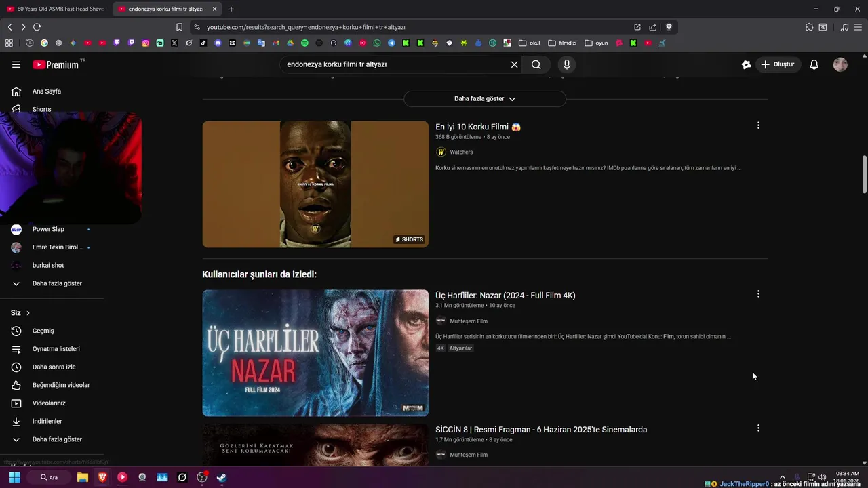This screenshot has width=868, height=488.
Task: Open the X (Twitter) bookmark
Action: coord(174,43)
